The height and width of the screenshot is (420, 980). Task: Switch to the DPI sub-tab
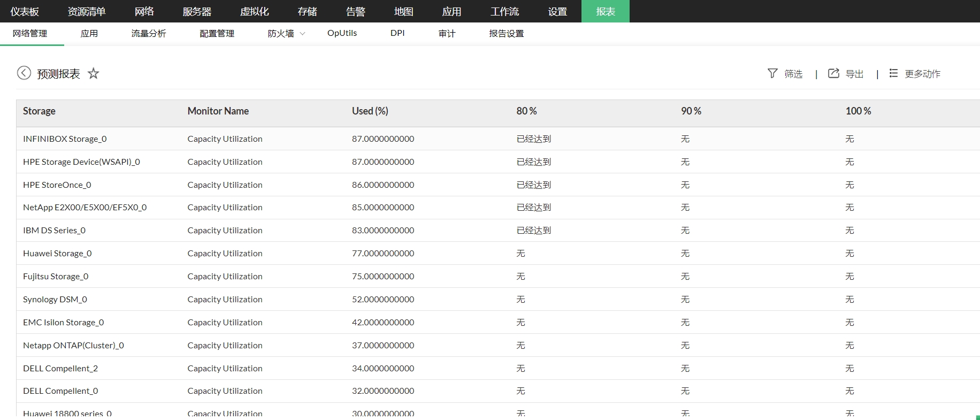(397, 33)
